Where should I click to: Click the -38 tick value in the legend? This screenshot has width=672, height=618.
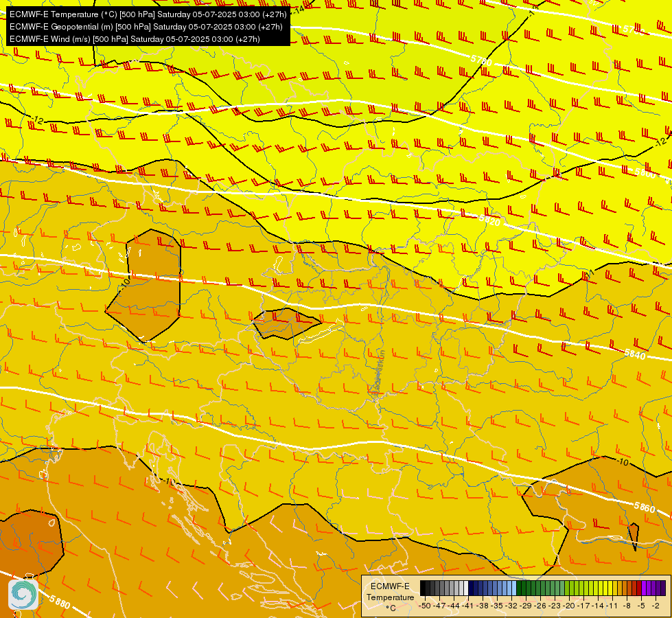[x=482, y=606]
